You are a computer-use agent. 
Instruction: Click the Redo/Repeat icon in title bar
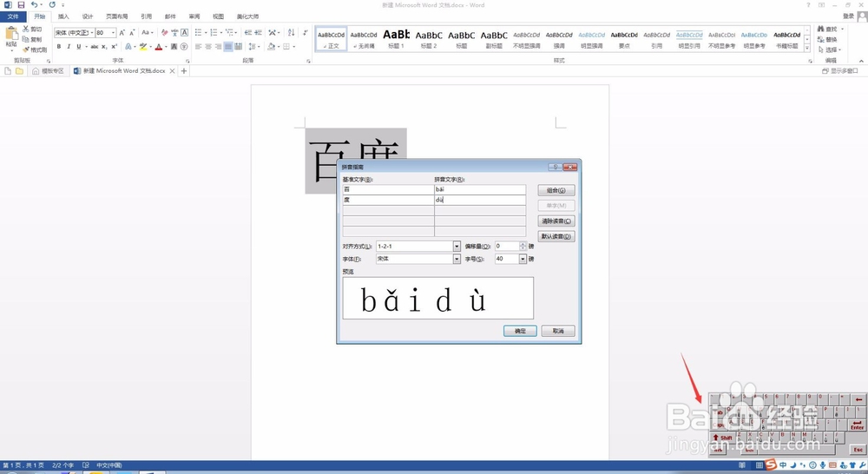point(52,5)
